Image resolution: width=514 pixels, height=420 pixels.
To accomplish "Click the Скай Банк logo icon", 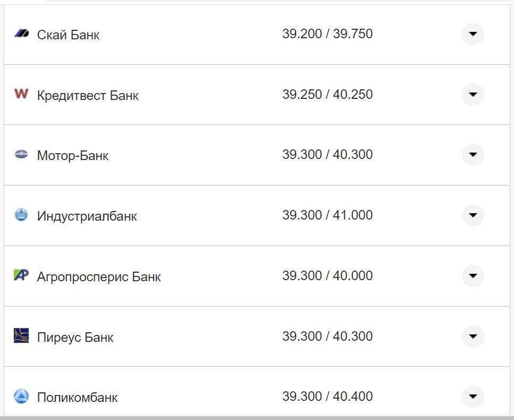I will tap(21, 33).
